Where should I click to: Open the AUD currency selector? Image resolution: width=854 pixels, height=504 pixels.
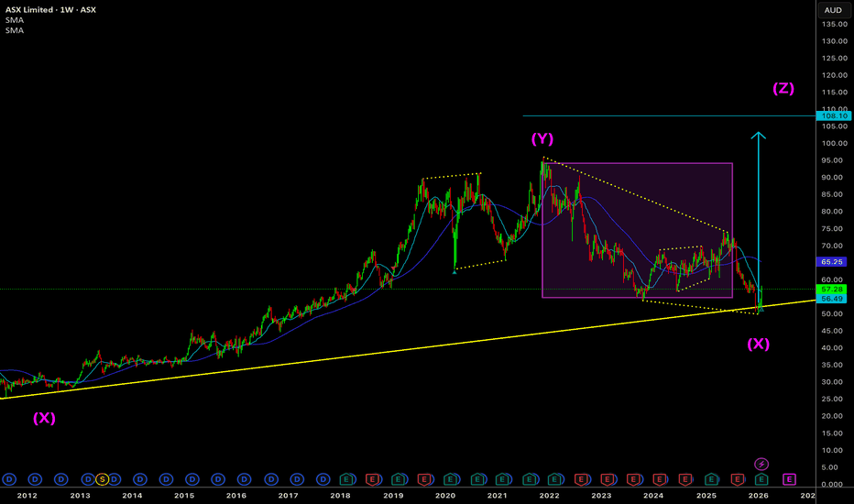coord(833,10)
